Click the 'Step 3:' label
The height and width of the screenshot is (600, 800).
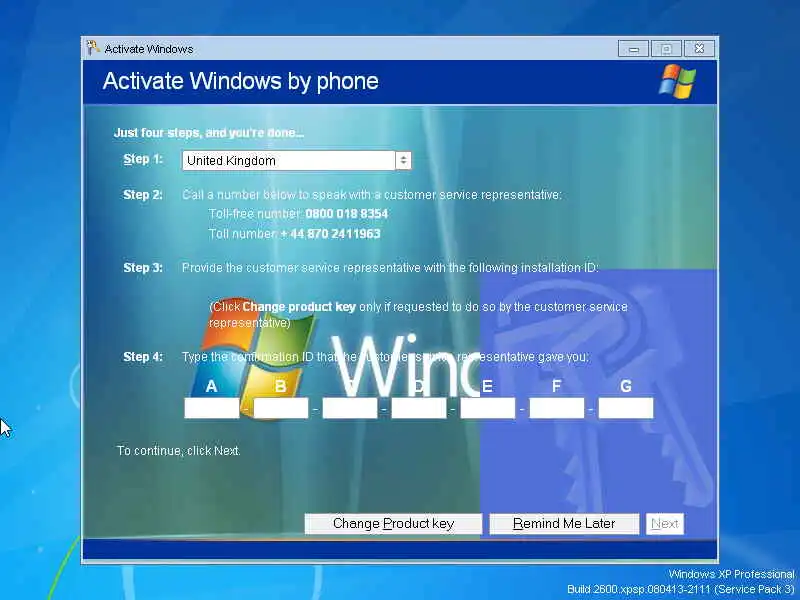click(143, 268)
